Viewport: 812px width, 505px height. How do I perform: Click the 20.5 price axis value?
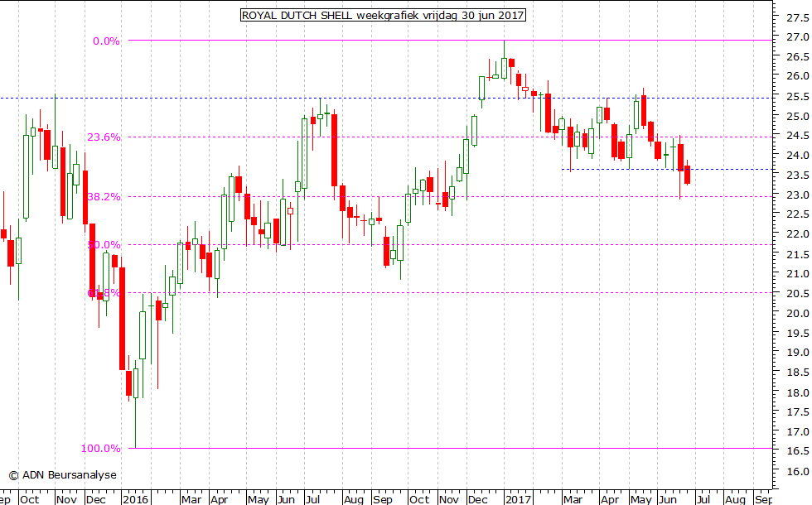point(797,293)
